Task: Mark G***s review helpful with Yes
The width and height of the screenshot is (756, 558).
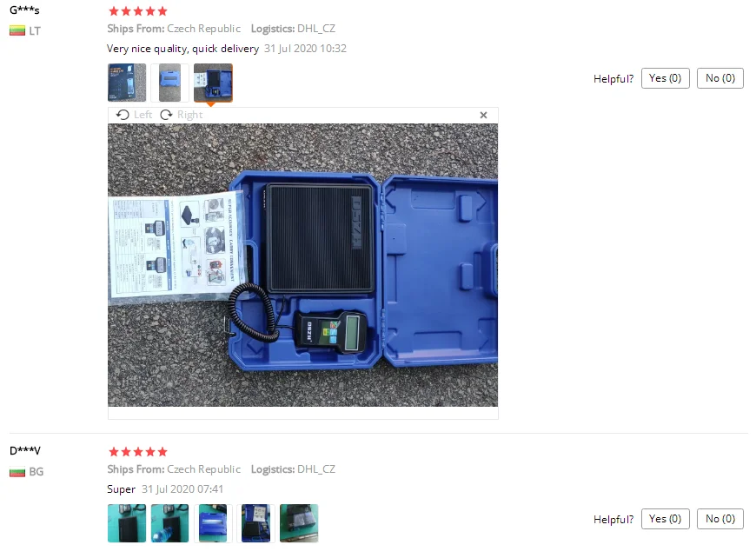Action: coord(665,78)
